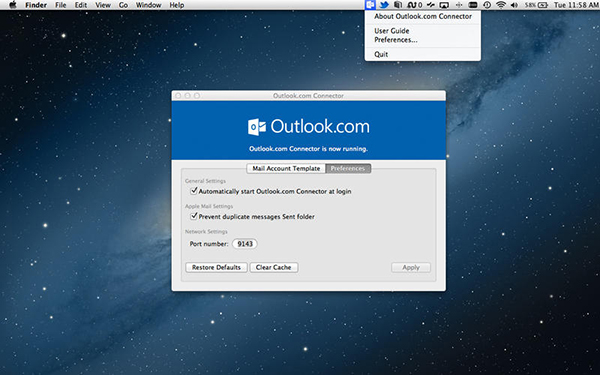Viewport: 600px width, 375px height.
Task: Click the volume speaker icon
Action: 514,5
